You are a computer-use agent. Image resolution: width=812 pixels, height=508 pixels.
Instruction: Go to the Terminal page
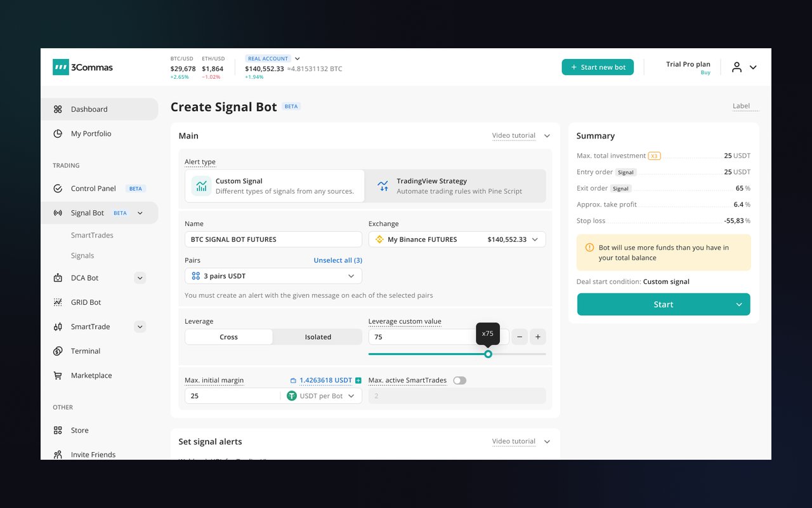[86, 351]
